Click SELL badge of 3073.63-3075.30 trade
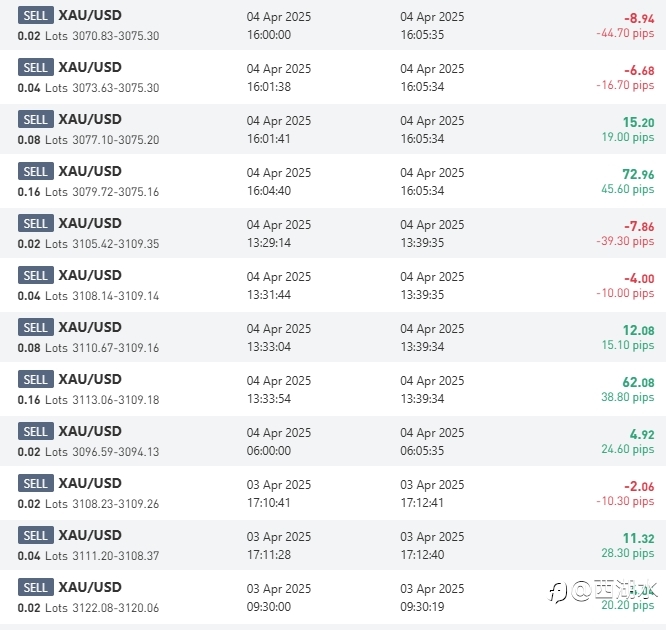The image size is (666, 630). 35,68
